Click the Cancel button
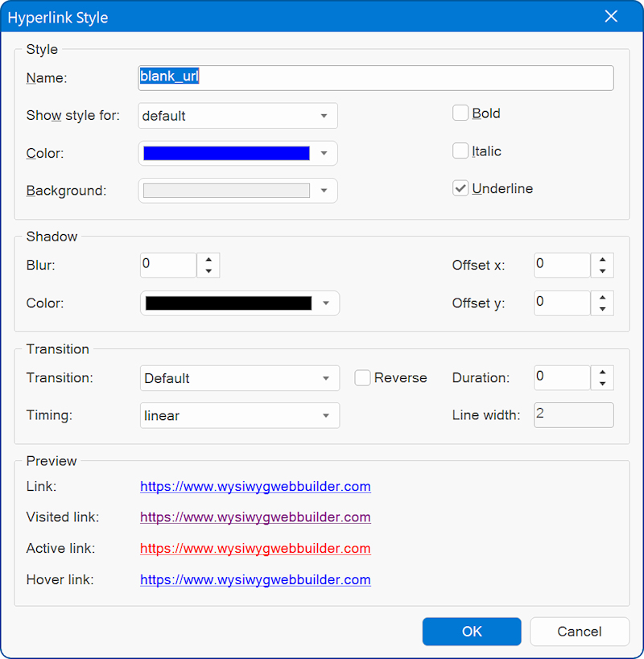Viewport: 644px width, 659px height. point(580,632)
